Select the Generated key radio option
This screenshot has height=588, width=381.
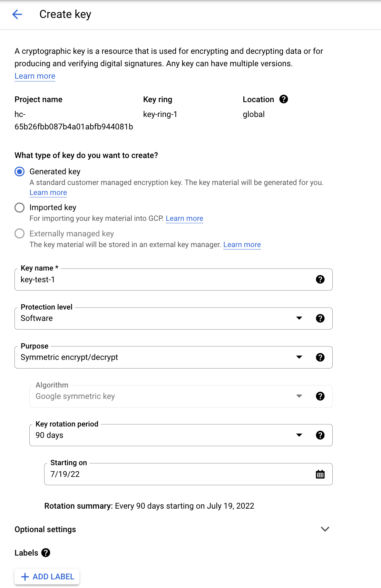(x=20, y=171)
